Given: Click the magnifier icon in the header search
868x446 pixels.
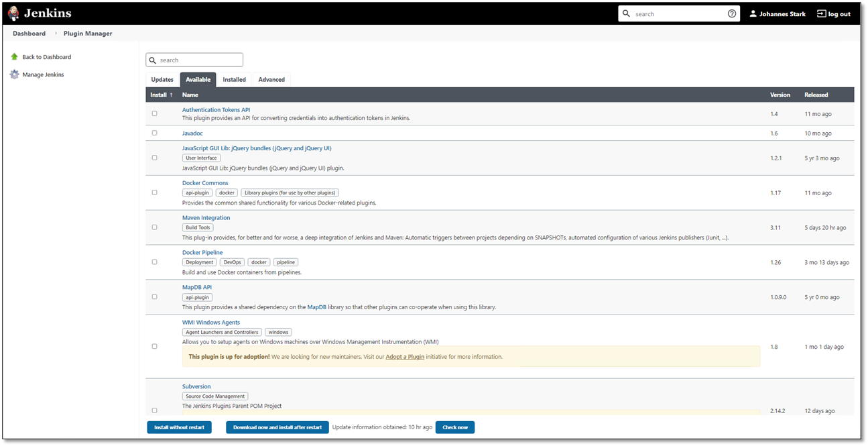Looking at the screenshot, I should click(627, 13).
